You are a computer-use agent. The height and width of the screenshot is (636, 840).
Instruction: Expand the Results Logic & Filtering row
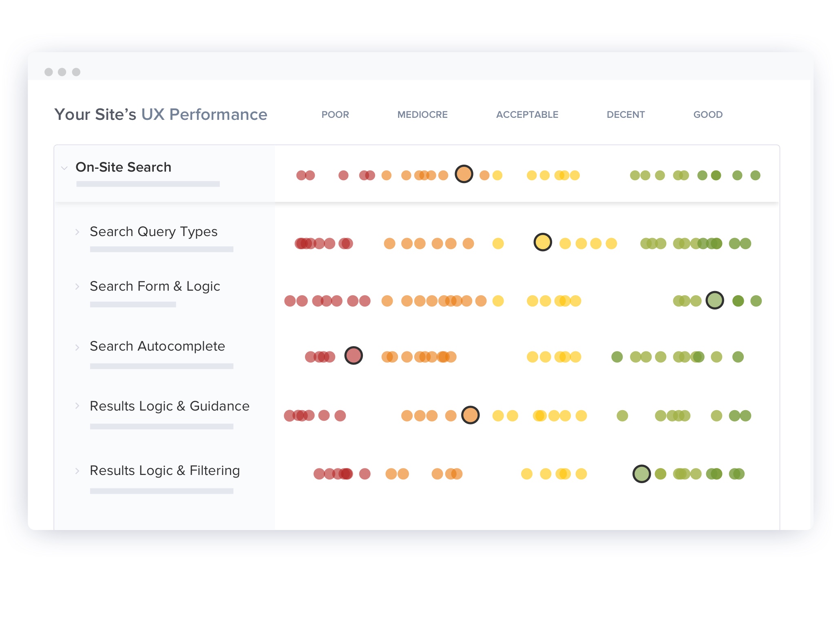77,471
